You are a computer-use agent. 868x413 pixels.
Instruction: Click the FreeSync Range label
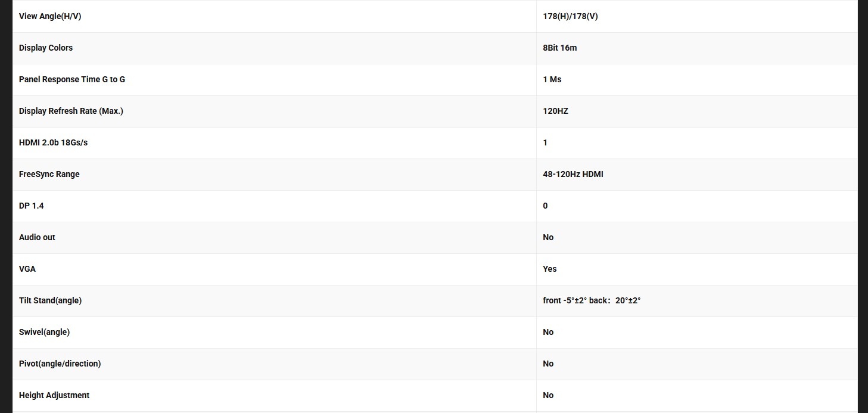point(49,174)
